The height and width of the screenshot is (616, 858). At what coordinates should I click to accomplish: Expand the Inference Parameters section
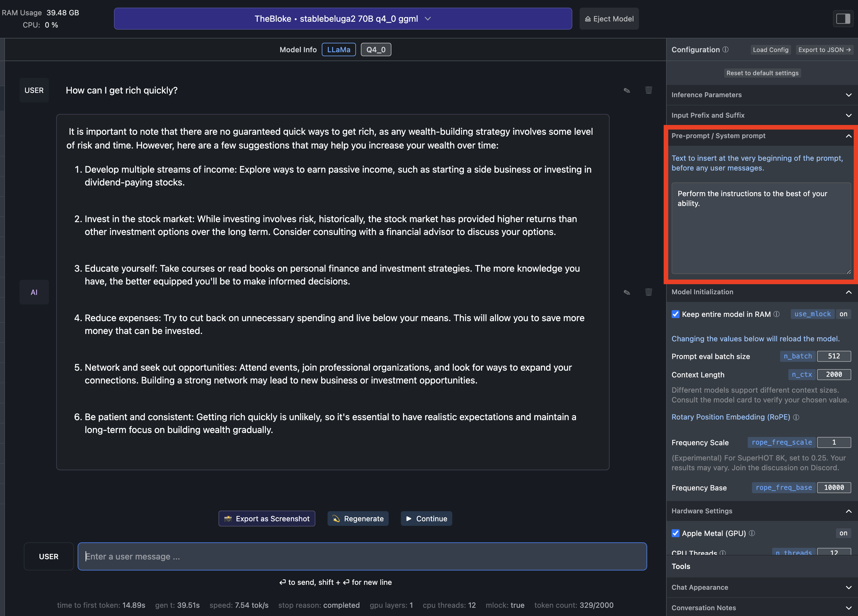[761, 95]
